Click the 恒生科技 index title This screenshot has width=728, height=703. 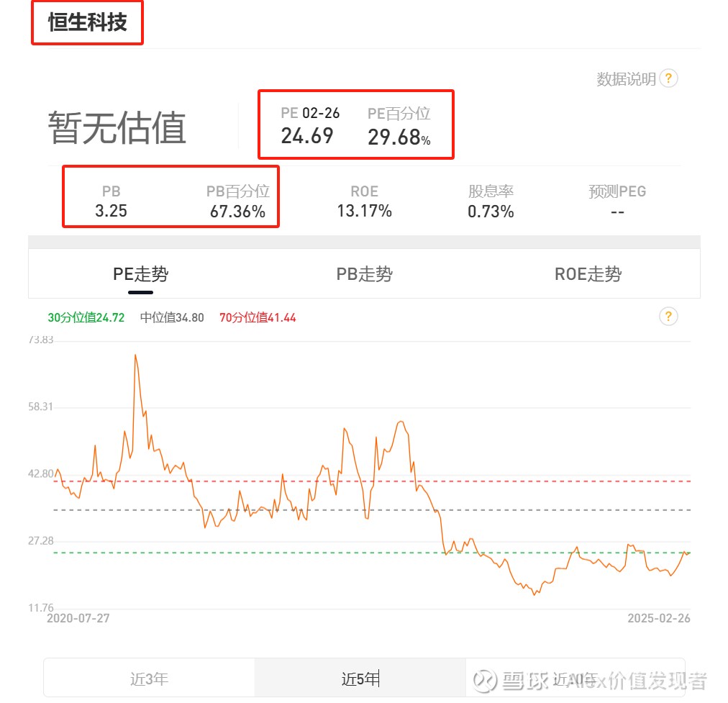coord(88,22)
